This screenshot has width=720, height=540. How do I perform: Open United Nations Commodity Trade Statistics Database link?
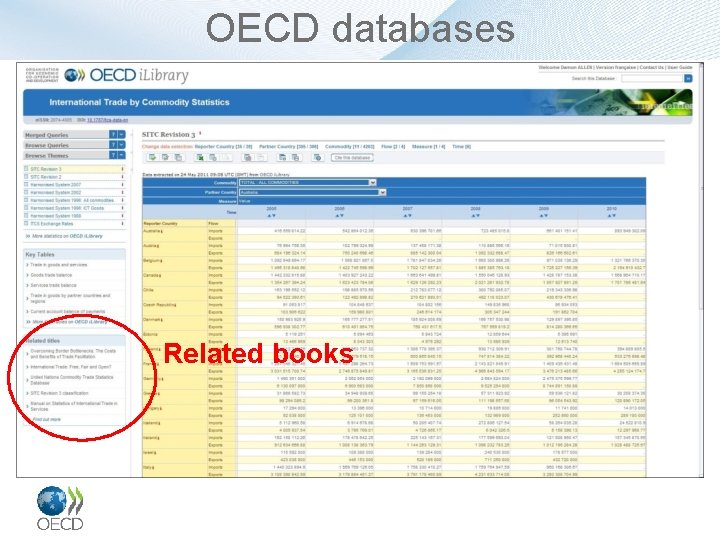pos(72,380)
